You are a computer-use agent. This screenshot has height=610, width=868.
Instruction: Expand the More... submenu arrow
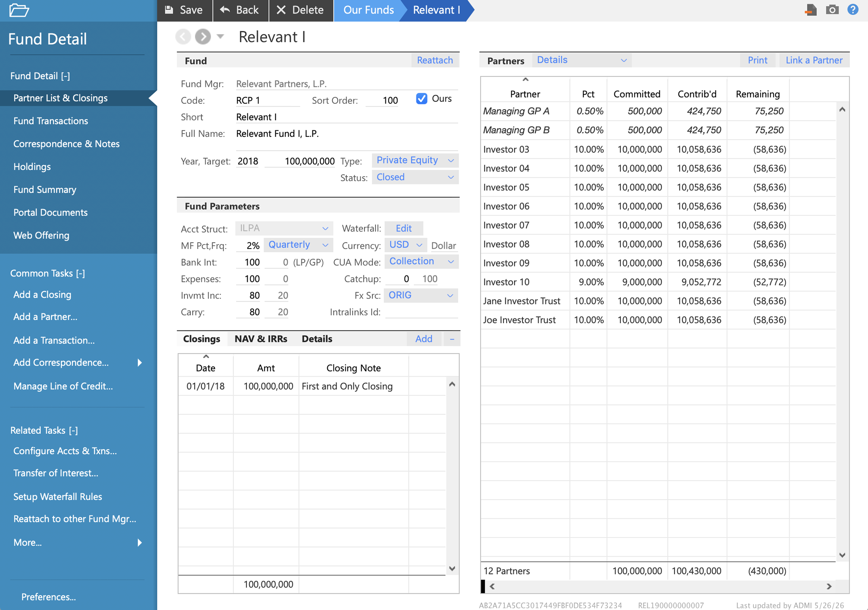pyautogui.click(x=139, y=543)
